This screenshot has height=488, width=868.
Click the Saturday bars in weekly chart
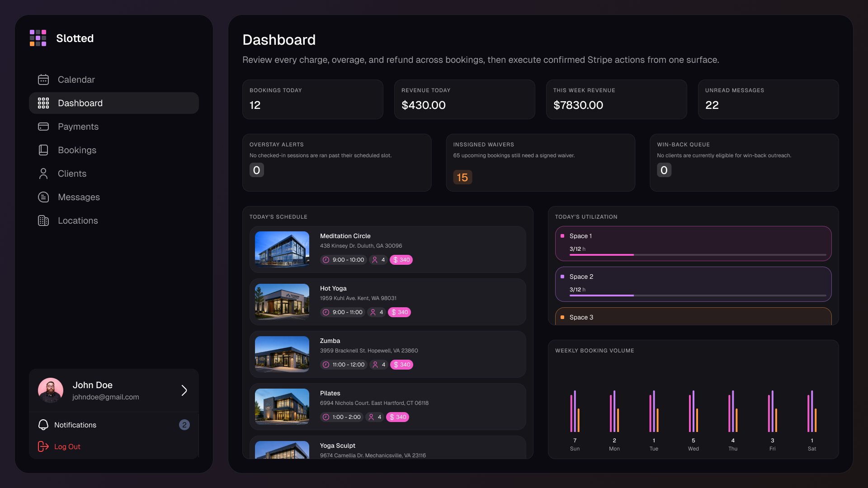[812, 411]
